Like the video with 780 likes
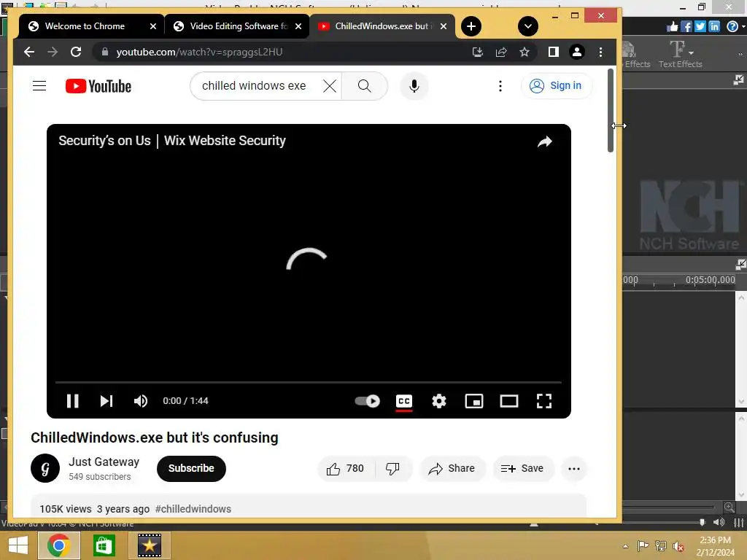 [346, 469]
